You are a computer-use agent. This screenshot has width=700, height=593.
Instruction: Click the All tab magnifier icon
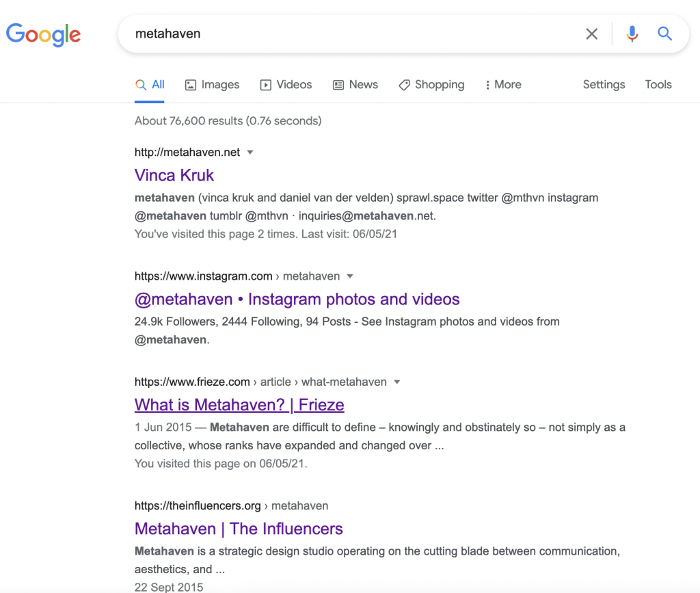[x=141, y=85]
